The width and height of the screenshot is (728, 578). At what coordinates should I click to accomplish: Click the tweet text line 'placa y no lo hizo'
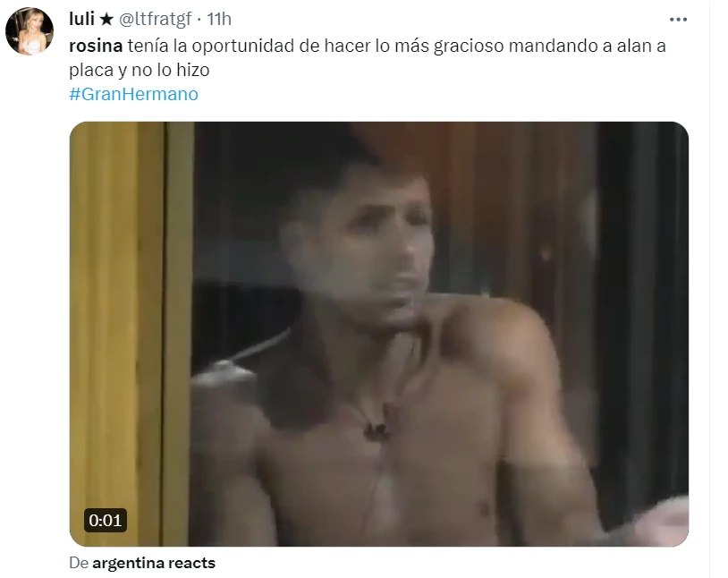[140, 70]
